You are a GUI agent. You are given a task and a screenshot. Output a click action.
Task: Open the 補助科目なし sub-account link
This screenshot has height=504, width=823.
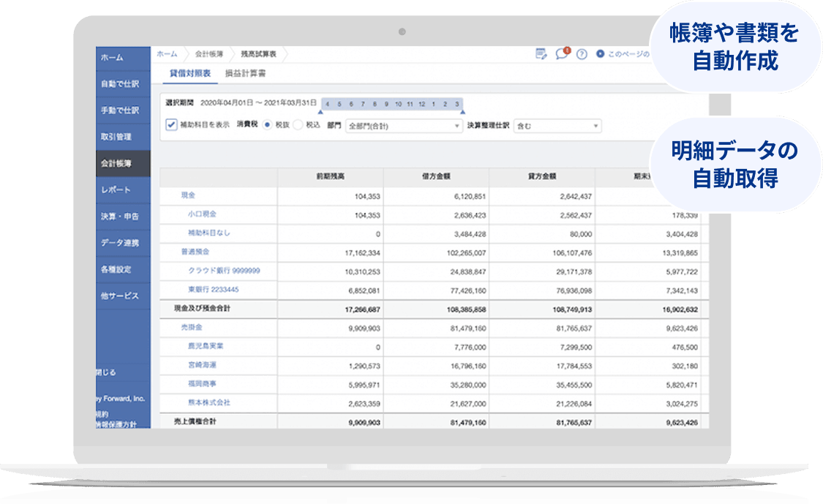pos(209,233)
